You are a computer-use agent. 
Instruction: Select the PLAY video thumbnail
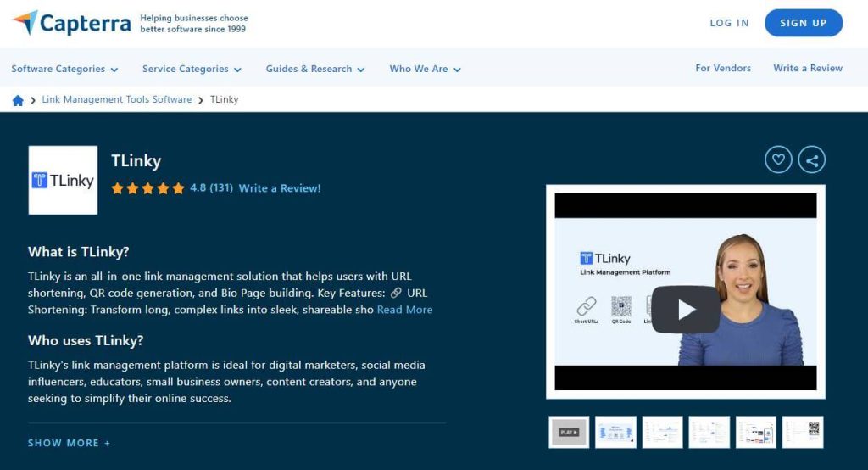click(569, 433)
